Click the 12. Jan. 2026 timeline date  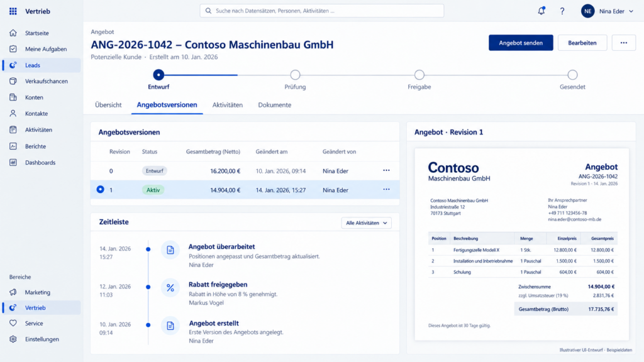[115, 287]
